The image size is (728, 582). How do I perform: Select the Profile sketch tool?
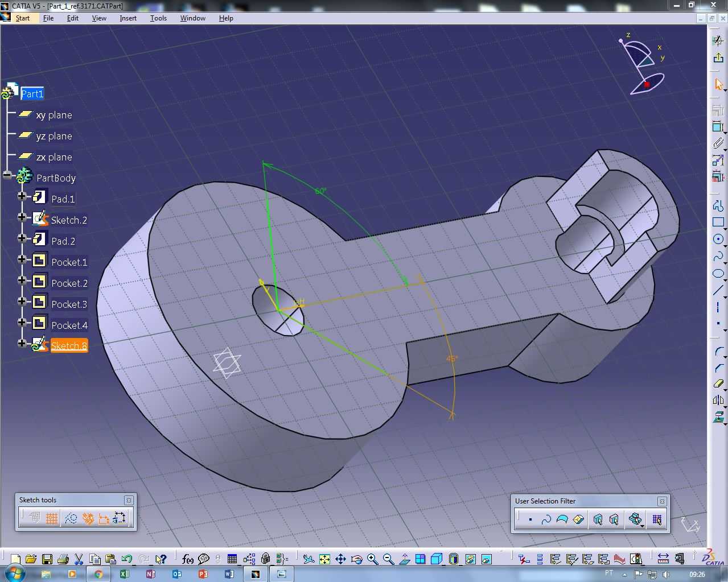tap(718, 205)
